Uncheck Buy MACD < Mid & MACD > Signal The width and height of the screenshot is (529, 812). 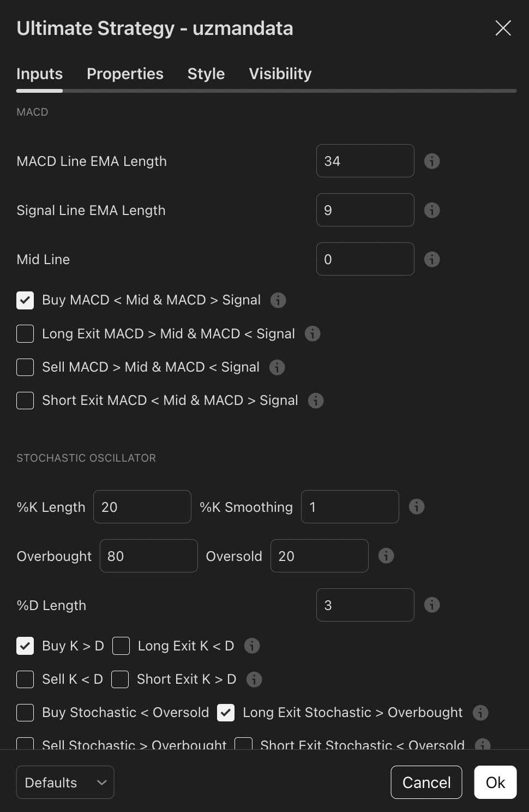coord(25,300)
